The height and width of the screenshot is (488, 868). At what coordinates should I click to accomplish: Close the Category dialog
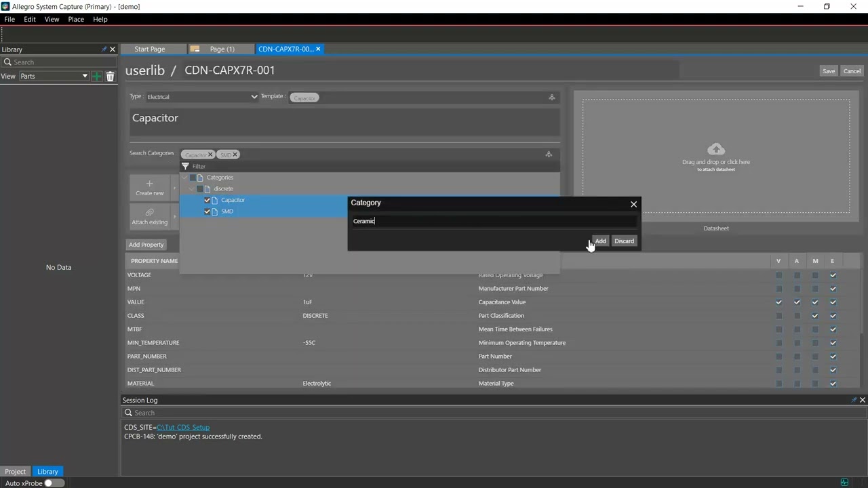point(633,204)
